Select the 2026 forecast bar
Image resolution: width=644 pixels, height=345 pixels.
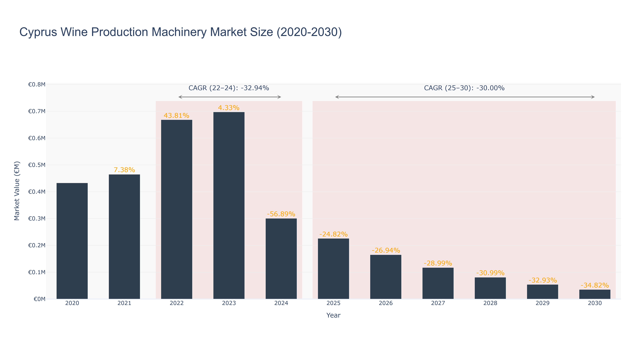[x=385, y=277]
